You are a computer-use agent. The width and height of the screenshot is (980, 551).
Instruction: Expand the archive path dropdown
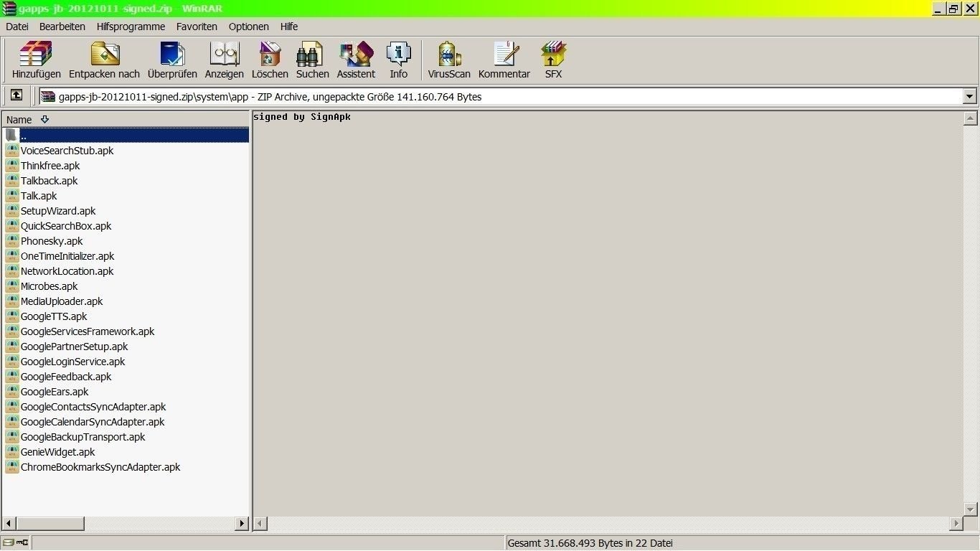pyautogui.click(x=970, y=96)
